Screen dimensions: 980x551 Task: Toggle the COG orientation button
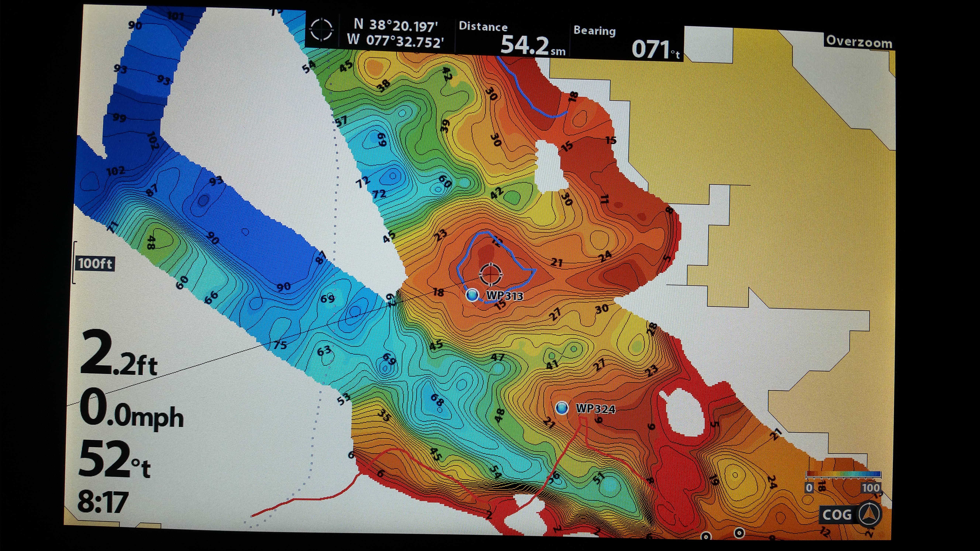pyautogui.click(x=837, y=514)
